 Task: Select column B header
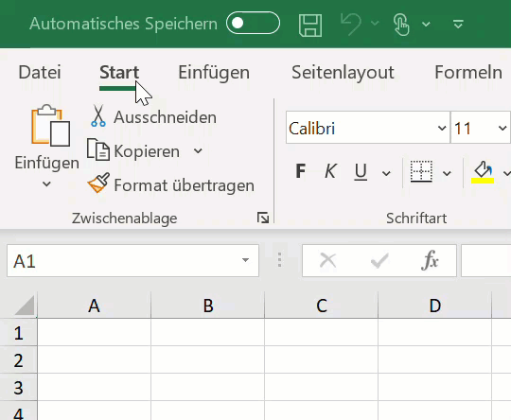[x=208, y=306]
